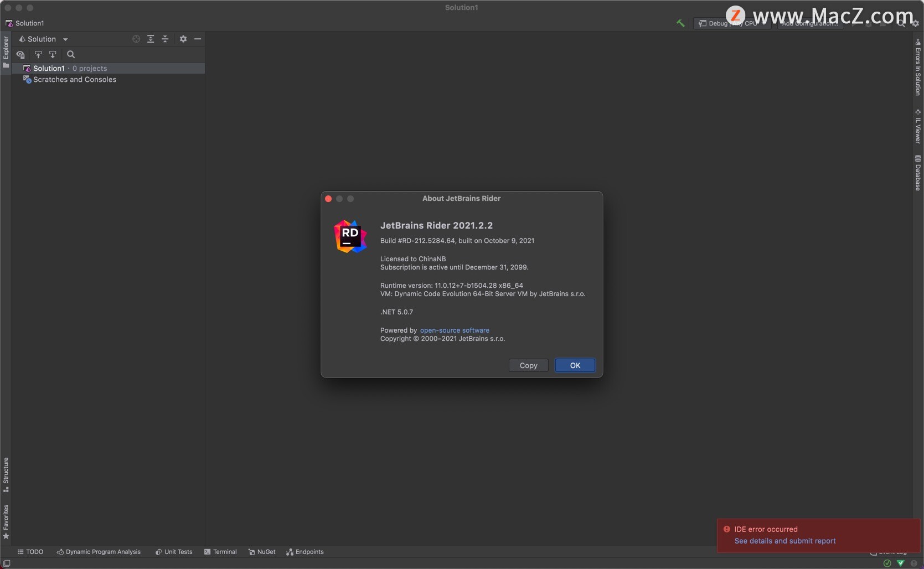Screen dimensions: 924x569
Task: Open the Endpoints tool window
Action: click(x=305, y=552)
